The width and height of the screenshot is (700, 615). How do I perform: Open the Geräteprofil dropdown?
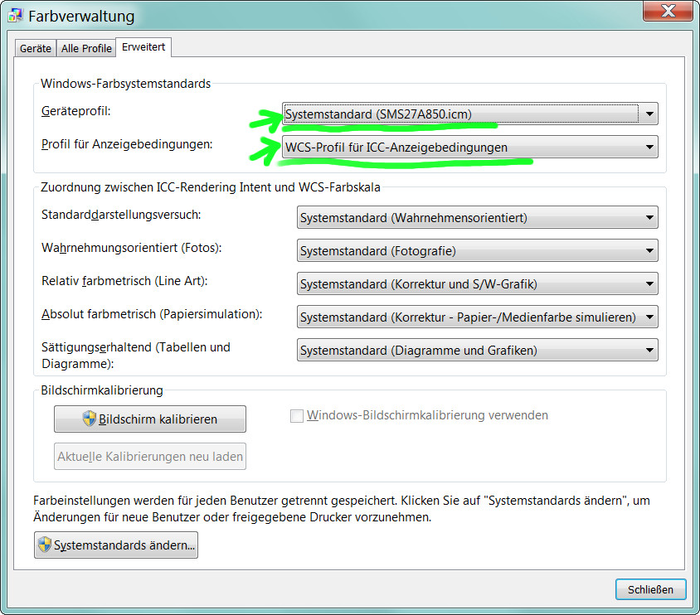coord(469,114)
